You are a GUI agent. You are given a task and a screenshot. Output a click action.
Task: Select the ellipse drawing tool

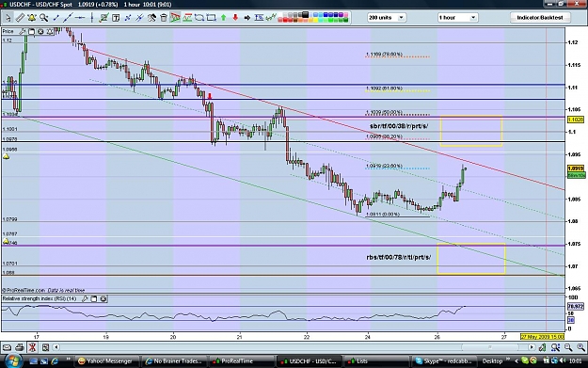click(x=199, y=17)
